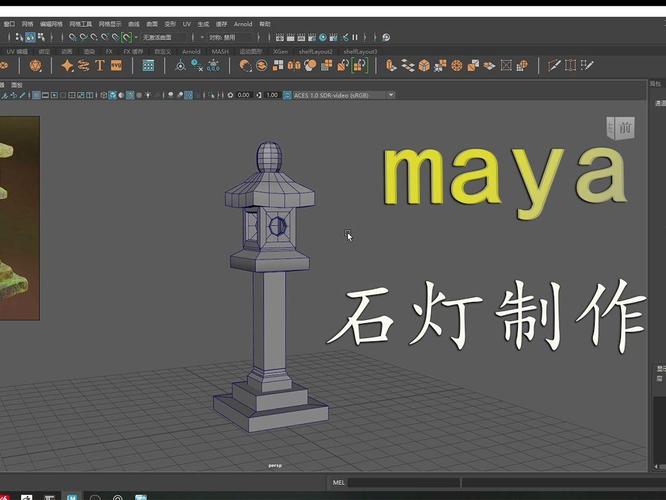Switch to the Arnold shelf tab
The image size is (666, 500).
click(x=191, y=51)
